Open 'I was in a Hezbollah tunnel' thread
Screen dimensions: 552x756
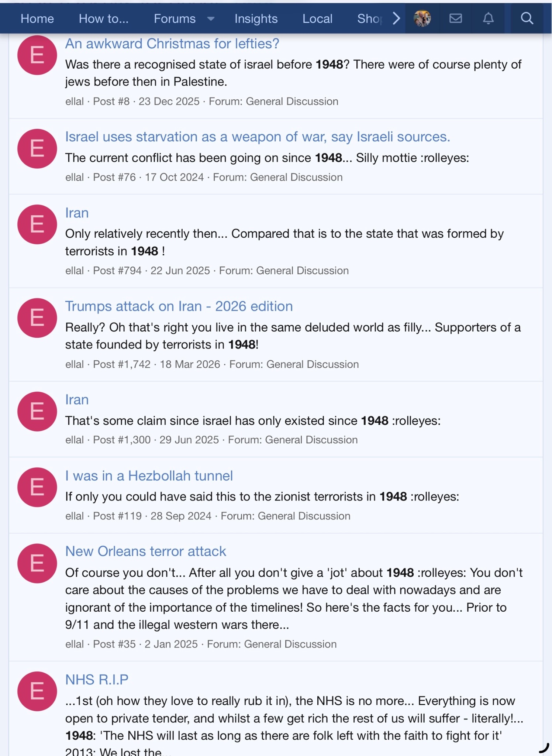[x=149, y=476]
